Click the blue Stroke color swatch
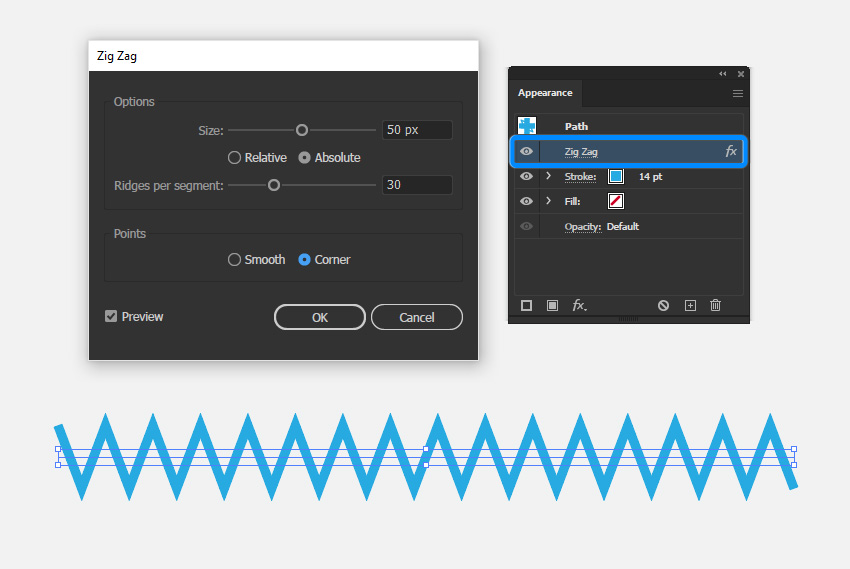 [616, 176]
